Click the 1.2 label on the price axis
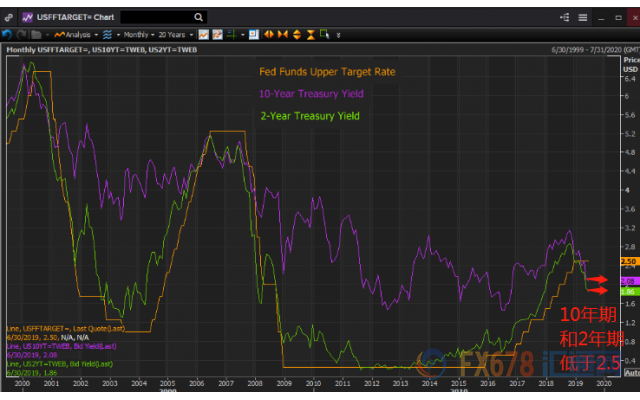 pos(630,323)
